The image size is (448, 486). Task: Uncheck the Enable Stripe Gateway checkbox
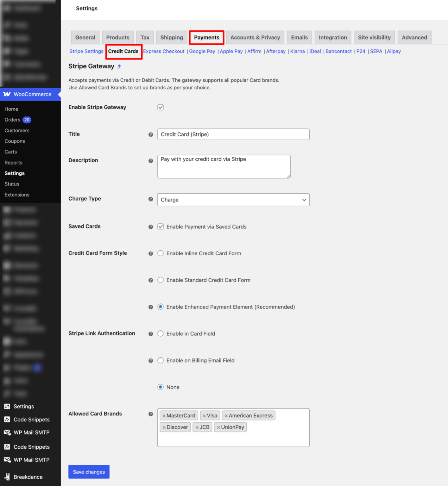click(x=161, y=107)
